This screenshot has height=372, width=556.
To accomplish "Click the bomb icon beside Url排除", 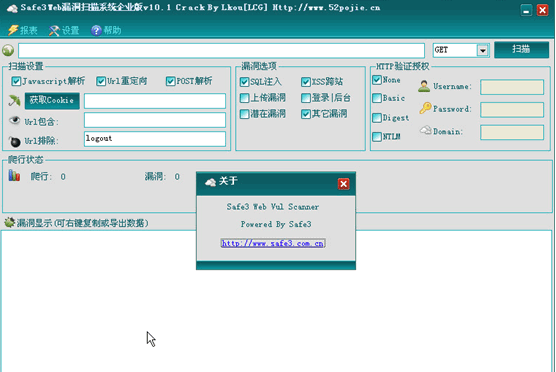I will 15,141.
